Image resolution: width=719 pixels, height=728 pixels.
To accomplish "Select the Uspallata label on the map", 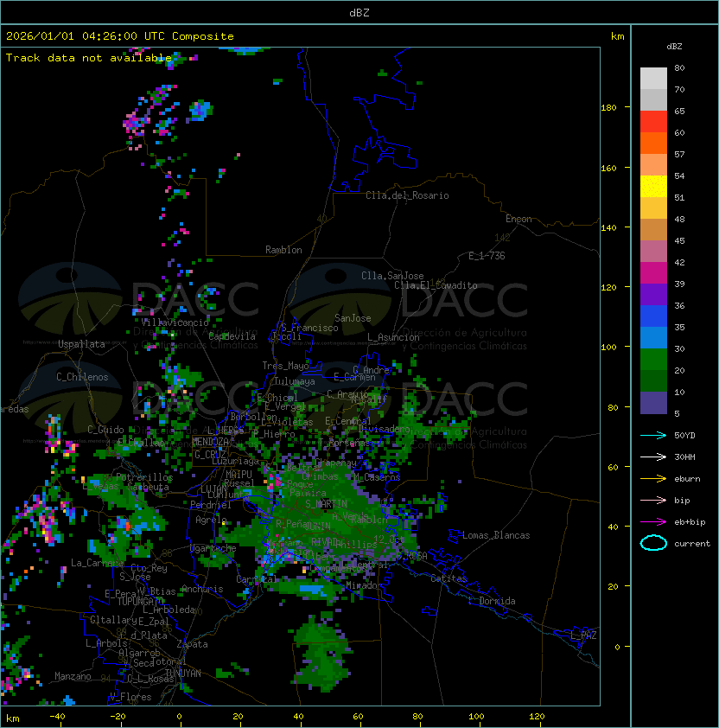I will (x=81, y=344).
